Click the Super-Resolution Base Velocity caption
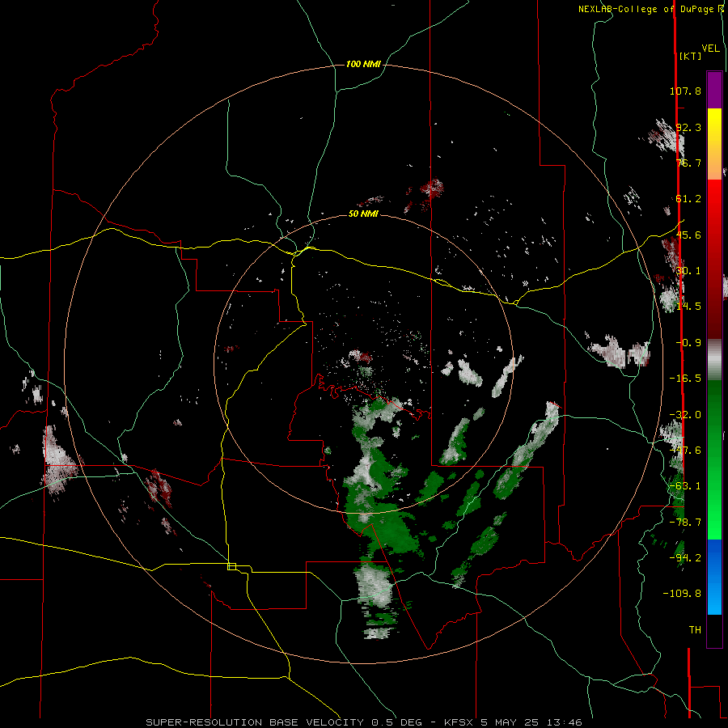Image resolution: width=728 pixels, height=728 pixels. pyautogui.click(x=363, y=722)
